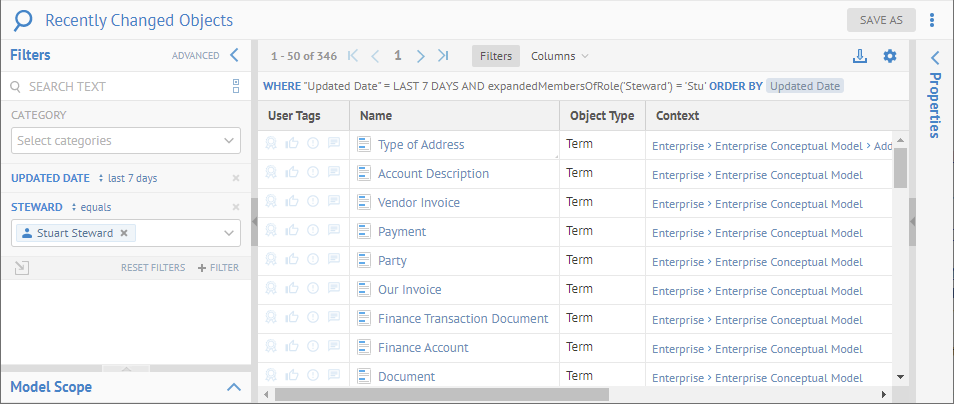Click comment icon on Payment row

[334, 231]
